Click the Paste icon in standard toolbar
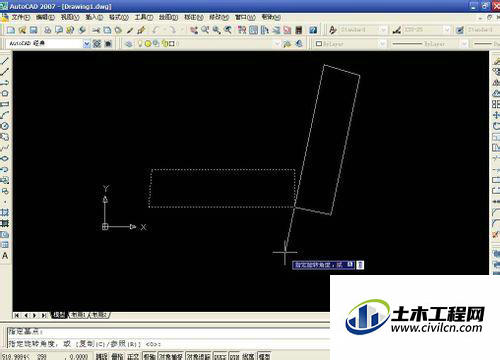The width and height of the screenshot is (500, 360). (x=118, y=30)
